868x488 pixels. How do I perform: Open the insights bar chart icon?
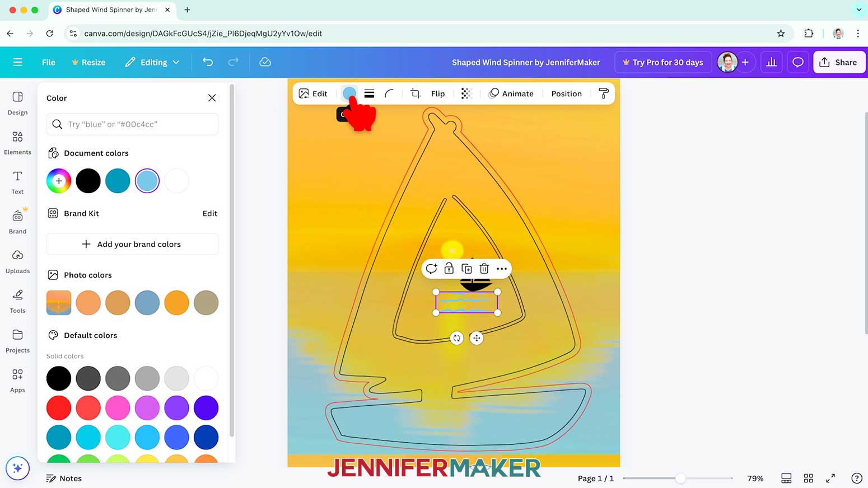772,62
